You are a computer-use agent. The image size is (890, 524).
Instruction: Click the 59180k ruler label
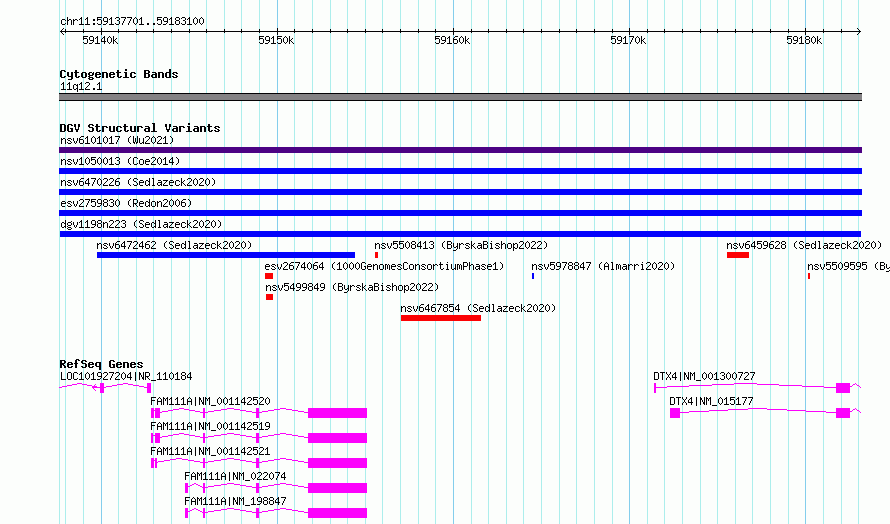pyautogui.click(x=804, y=40)
